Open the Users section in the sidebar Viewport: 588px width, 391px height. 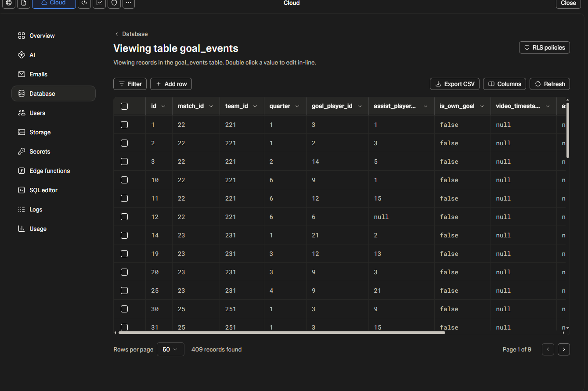pyautogui.click(x=37, y=113)
